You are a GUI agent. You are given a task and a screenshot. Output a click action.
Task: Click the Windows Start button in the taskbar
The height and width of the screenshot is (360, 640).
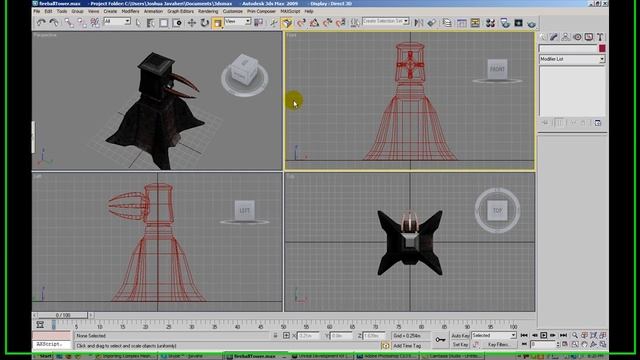tap(42, 356)
